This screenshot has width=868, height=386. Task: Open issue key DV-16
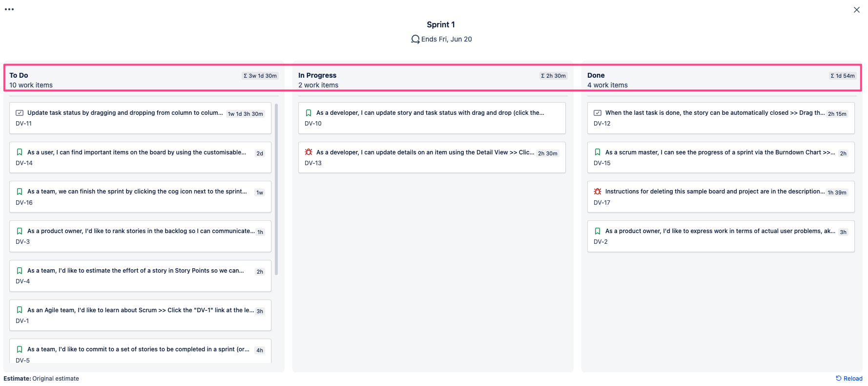[x=24, y=203]
